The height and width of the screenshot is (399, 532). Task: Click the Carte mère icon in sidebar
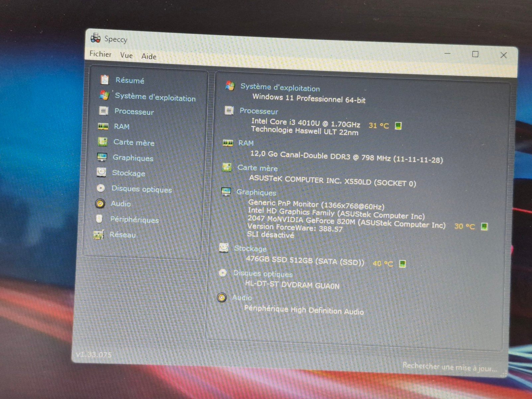point(102,142)
